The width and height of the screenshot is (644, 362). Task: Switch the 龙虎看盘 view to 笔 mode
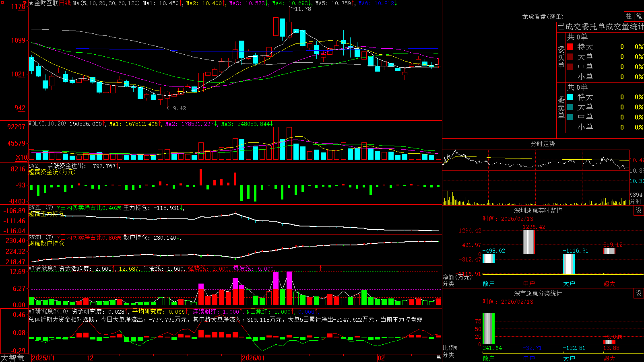click(x=639, y=16)
